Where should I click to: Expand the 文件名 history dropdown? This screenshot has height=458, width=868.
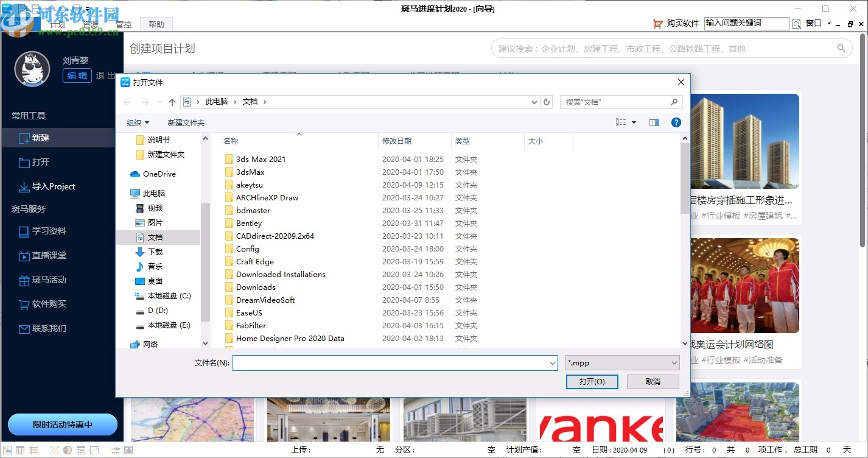tap(553, 364)
